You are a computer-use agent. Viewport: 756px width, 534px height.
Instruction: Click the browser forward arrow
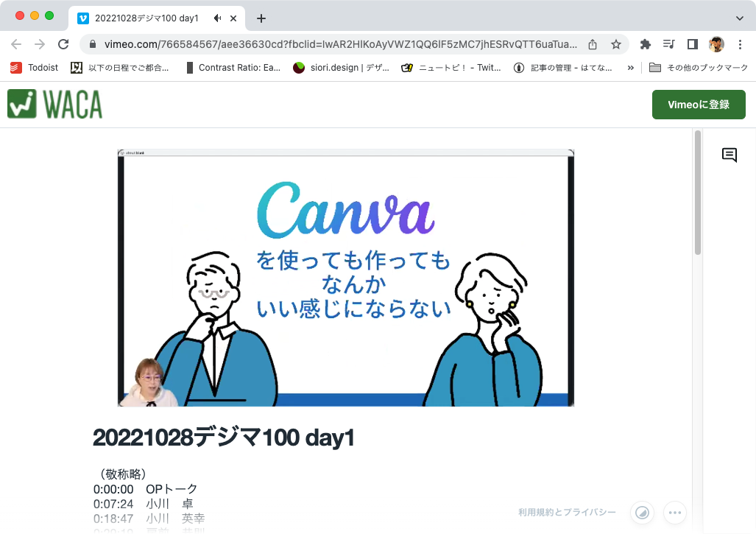tap(40, 44)
